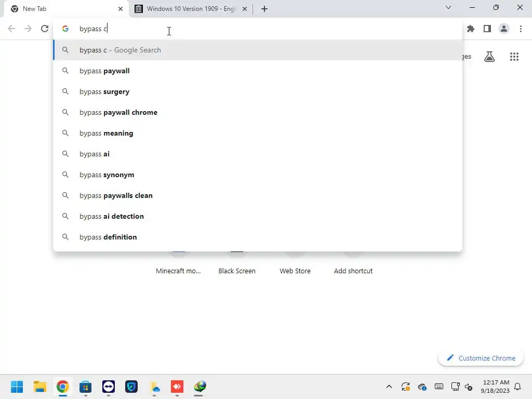Choose the 'bypass surgery' suggestion
The image size is (532, 399).
click(x=258, y=91)
